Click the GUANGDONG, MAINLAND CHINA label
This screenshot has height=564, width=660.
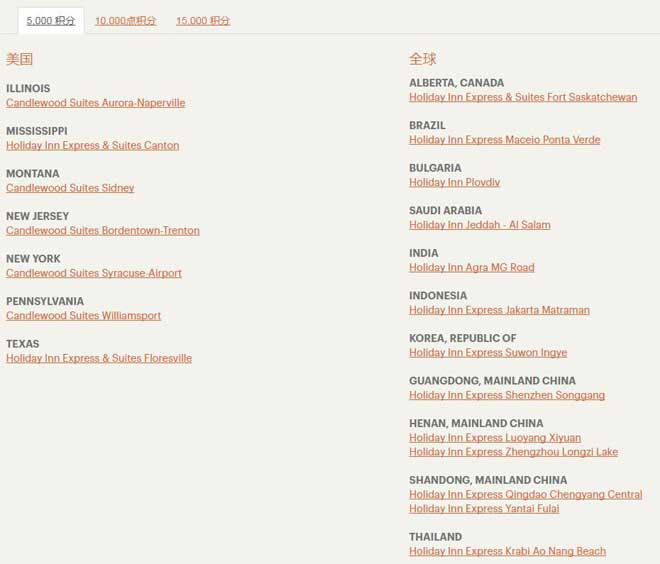492,380
